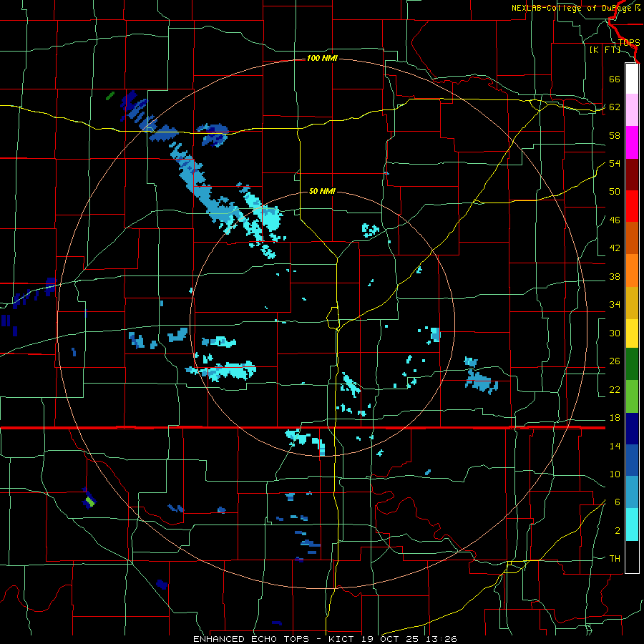Image resolution: width=644 pixels, height=644 pixels.
Task: Click the 38 value on the scale
Action: click(x=615, y=276)
